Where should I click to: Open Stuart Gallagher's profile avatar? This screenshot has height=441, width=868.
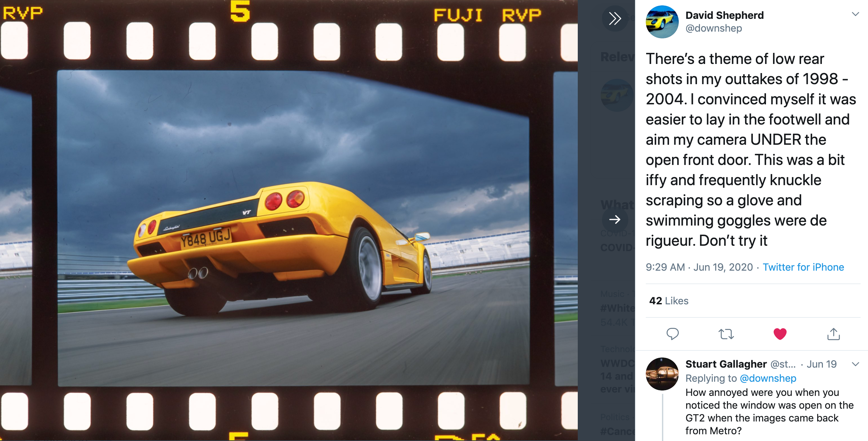click(662, 374)
